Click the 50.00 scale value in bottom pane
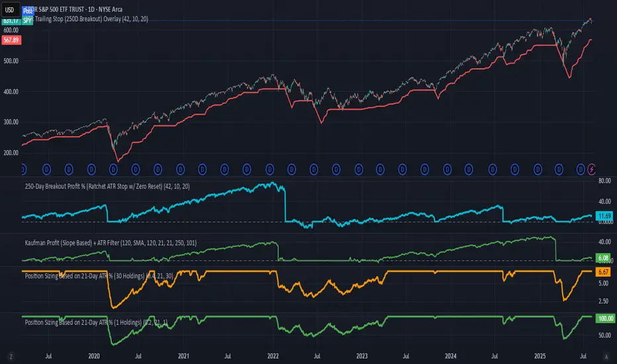 point(604,336)
